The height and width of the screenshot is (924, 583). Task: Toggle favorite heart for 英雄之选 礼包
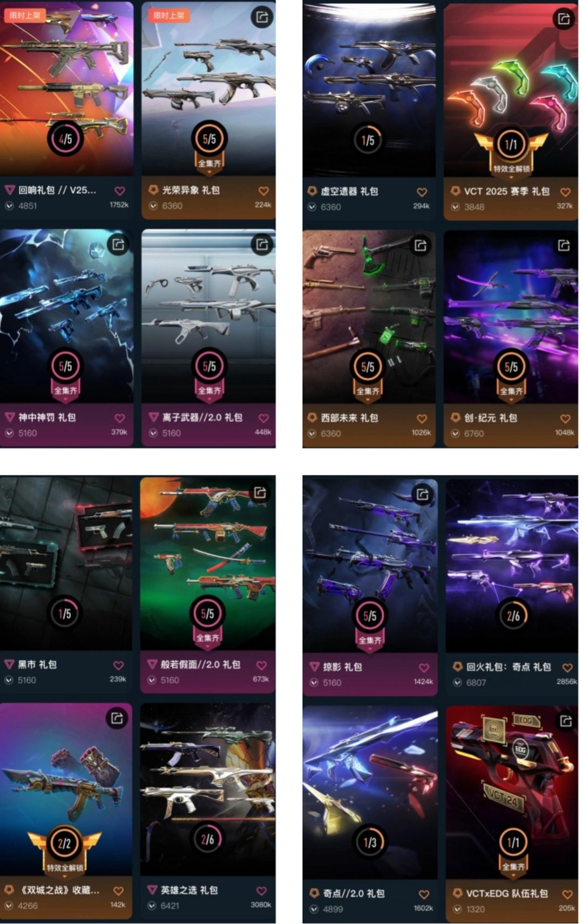[261, 891]
